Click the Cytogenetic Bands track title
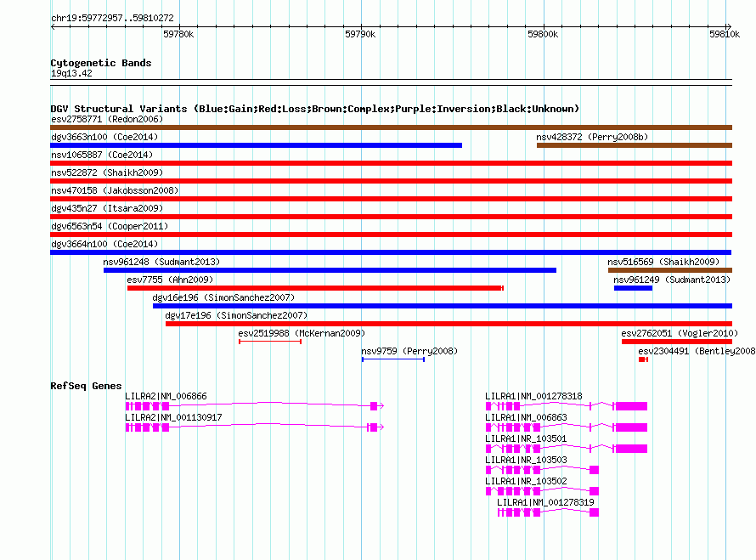 pos(101,63)
